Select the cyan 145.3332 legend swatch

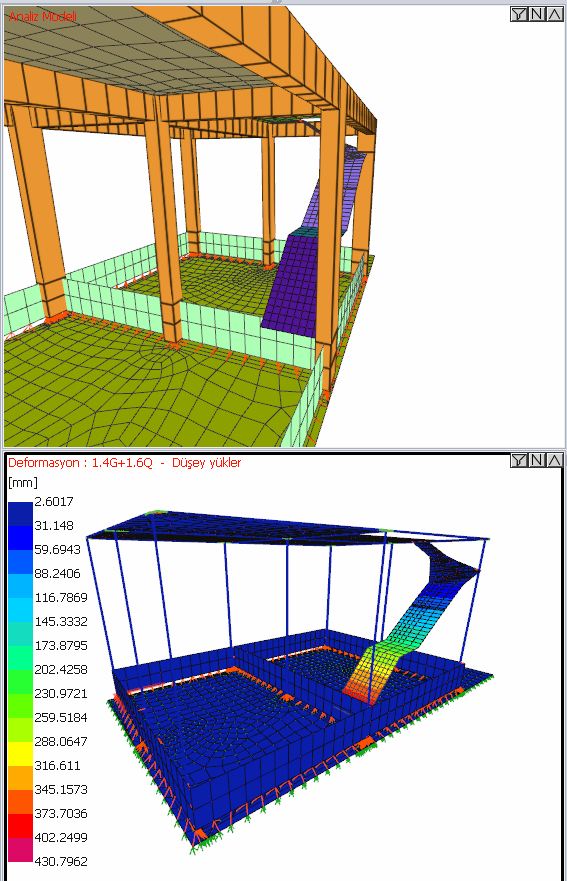(x=20, y=610)
